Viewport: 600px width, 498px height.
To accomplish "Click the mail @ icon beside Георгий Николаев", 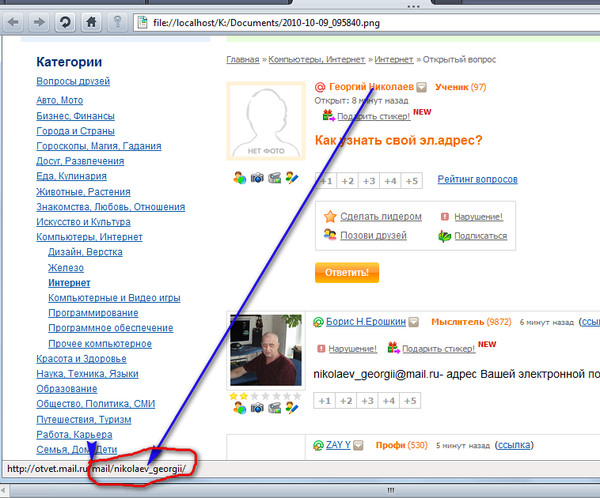I will [x=320, y=87].
